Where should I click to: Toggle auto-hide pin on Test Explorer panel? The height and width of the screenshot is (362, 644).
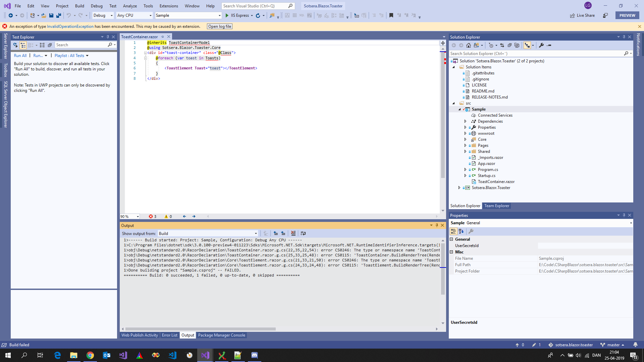108,37
